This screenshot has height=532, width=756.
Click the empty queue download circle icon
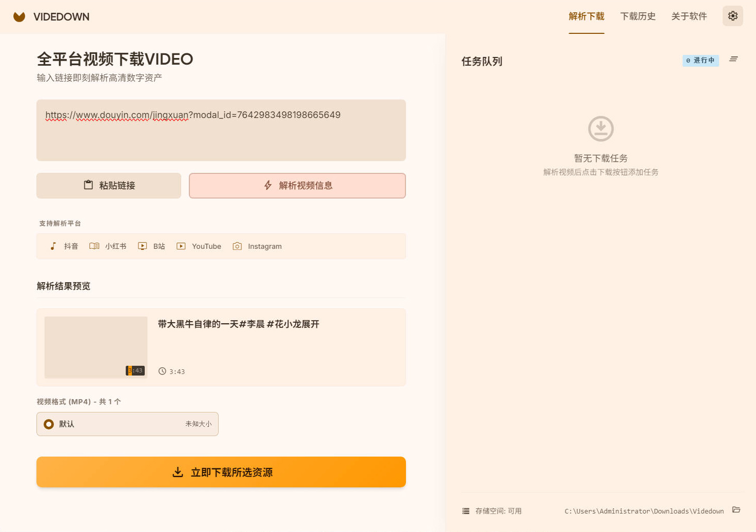click(600, 129)
